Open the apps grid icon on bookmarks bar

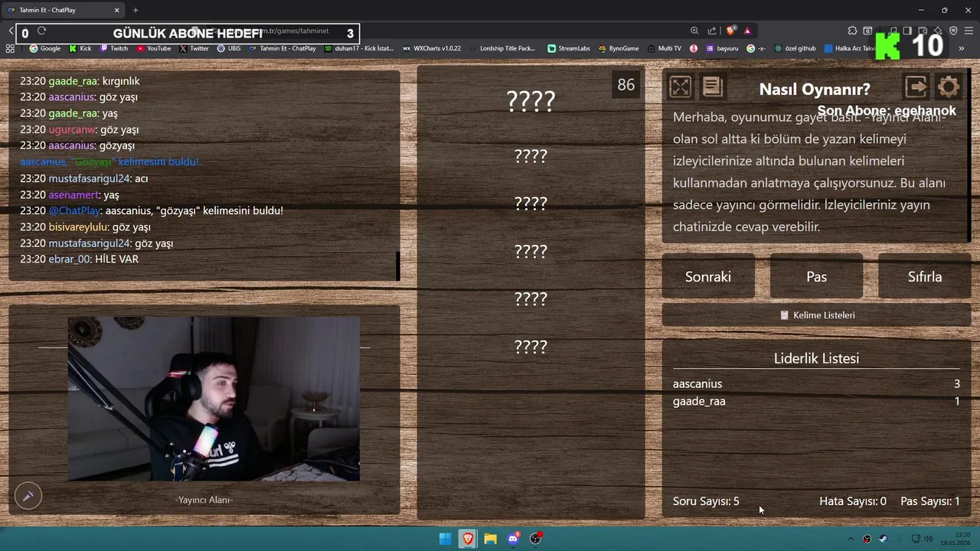[10, 48]
